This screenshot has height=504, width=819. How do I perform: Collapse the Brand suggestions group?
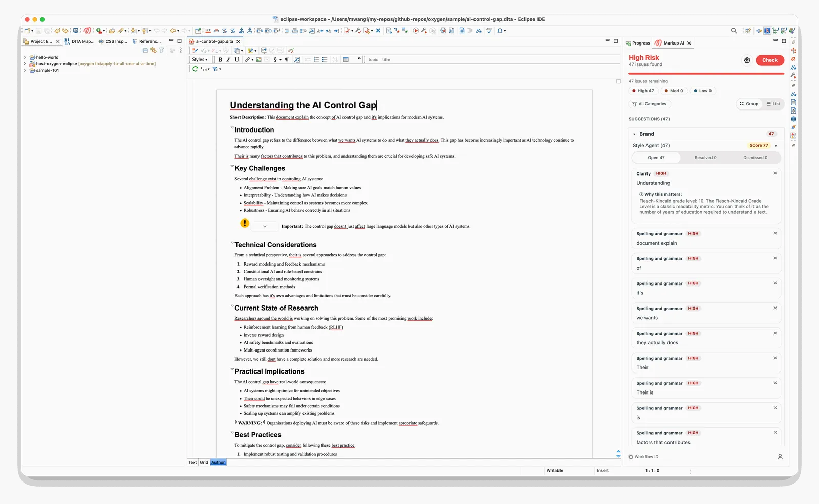pos(634,134)
